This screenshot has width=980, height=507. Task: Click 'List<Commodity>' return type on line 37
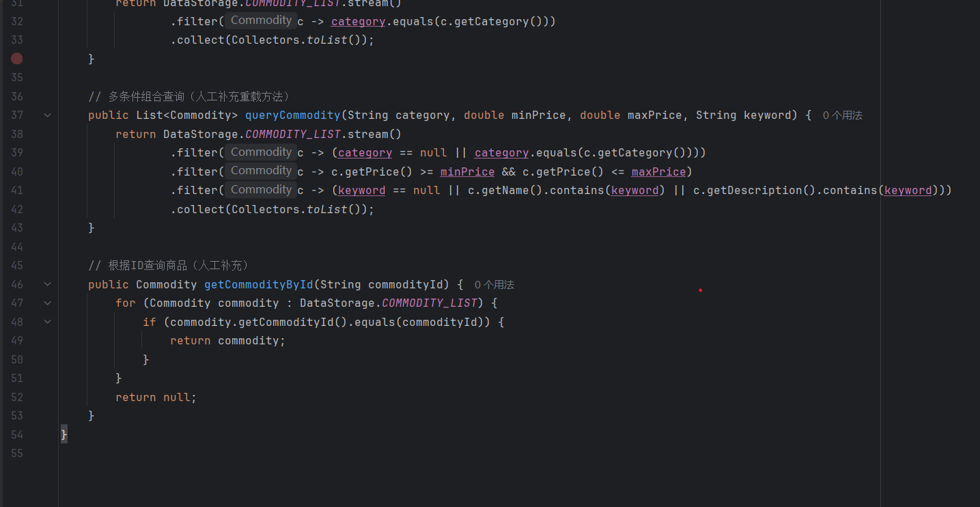(187, 115)
